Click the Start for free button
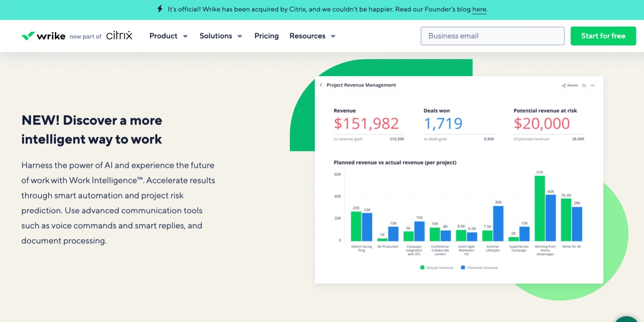The image size is (644, 322). coord(603,36)
